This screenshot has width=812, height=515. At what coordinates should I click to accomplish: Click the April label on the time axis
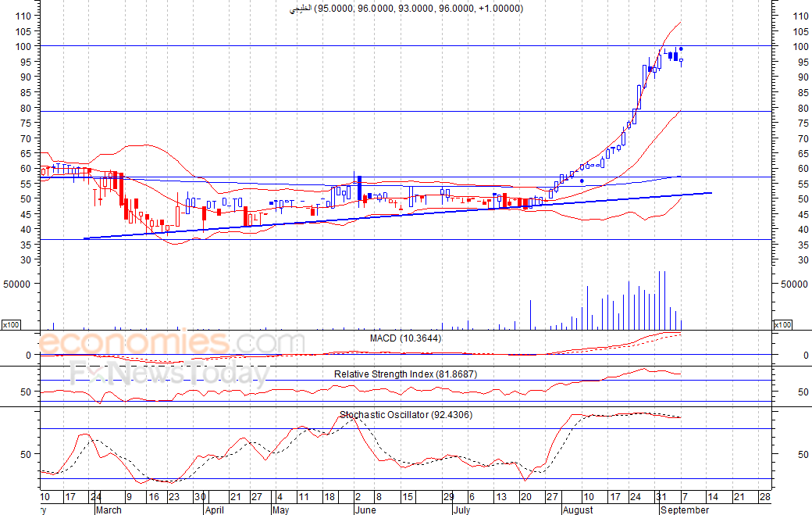[214, 510]
